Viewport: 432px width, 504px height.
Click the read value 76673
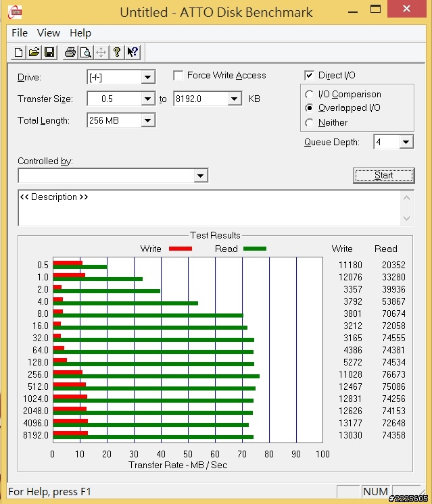click(x=393, y=374)
